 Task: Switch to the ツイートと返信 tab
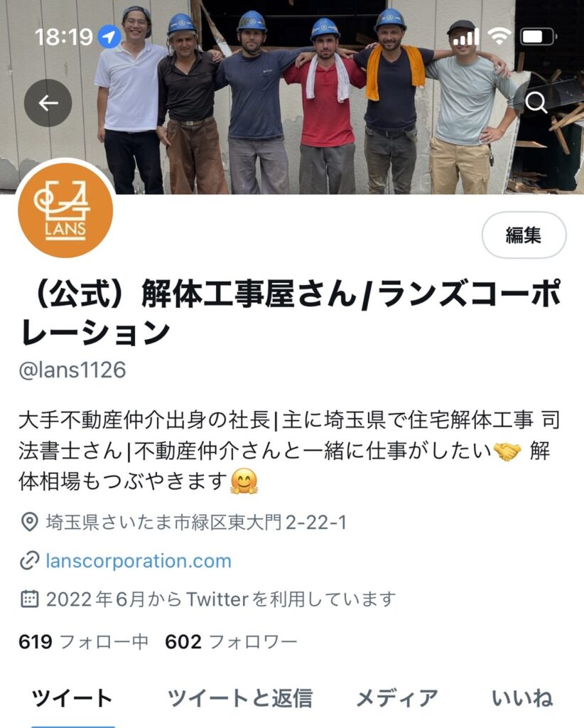tap(240, 698)
